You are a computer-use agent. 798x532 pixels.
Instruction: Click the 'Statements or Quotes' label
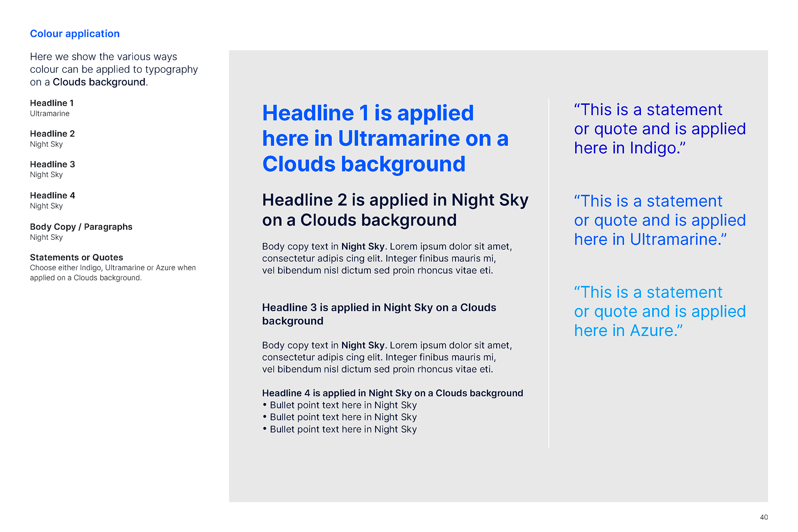76,258
